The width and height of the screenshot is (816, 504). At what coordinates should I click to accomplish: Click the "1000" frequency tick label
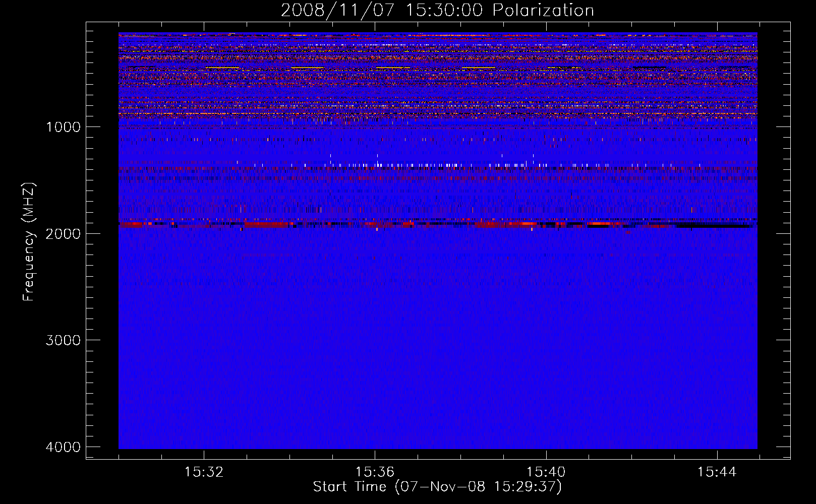coord(63,127)
